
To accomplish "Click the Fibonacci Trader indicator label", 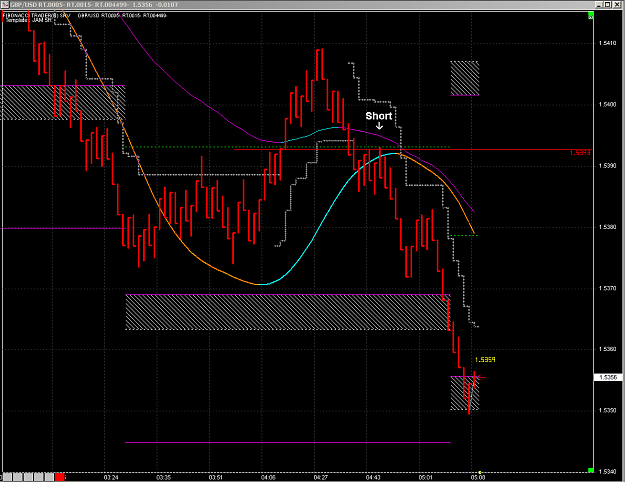I will [36, 16].
